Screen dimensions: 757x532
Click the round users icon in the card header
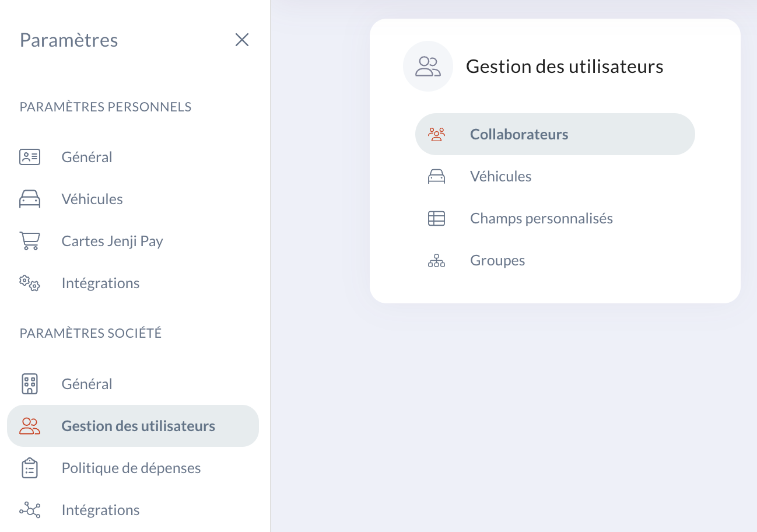click(428, 66)
